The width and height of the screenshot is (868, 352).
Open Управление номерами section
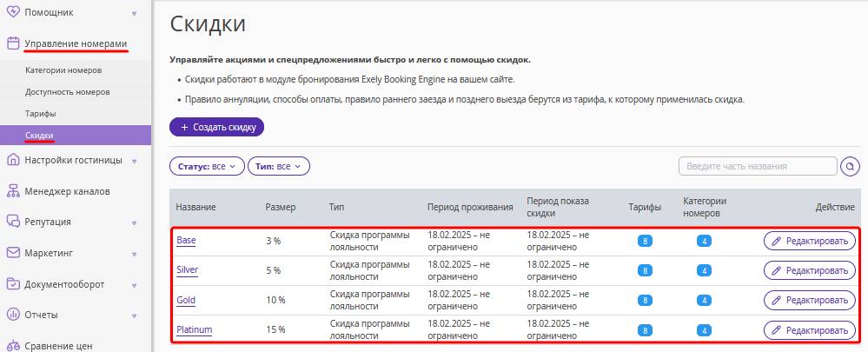tap(76, 43)
